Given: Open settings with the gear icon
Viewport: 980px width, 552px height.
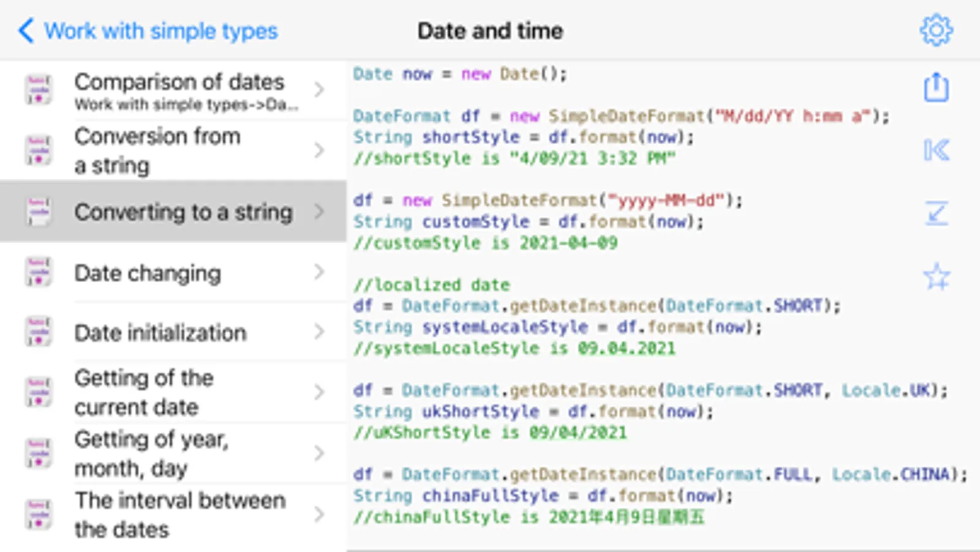Looking at the screenshot, I should point(936,30).
